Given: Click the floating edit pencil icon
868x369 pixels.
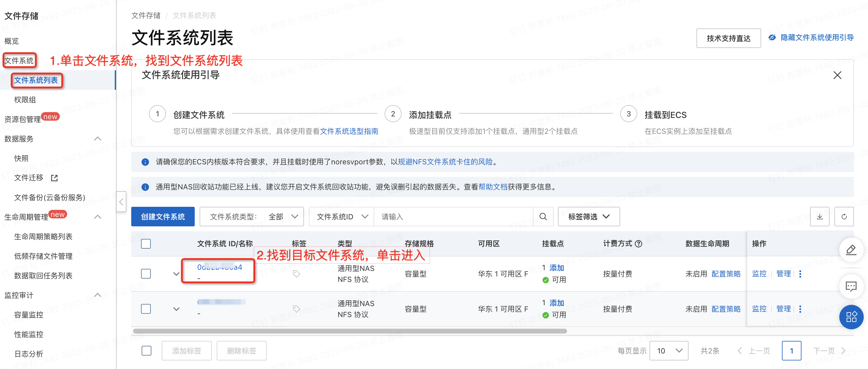Looking at the screenshot, I should (x=851, y=250).
